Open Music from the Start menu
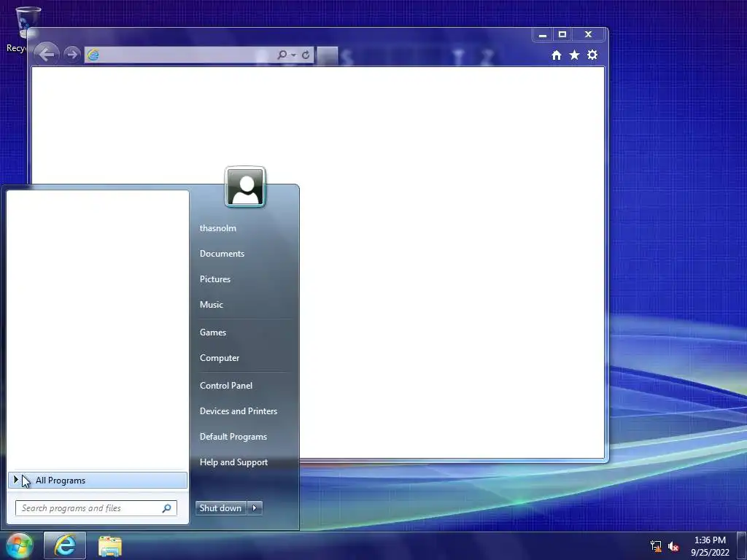Screen dimensions: 747x560 tap(211, 305)
